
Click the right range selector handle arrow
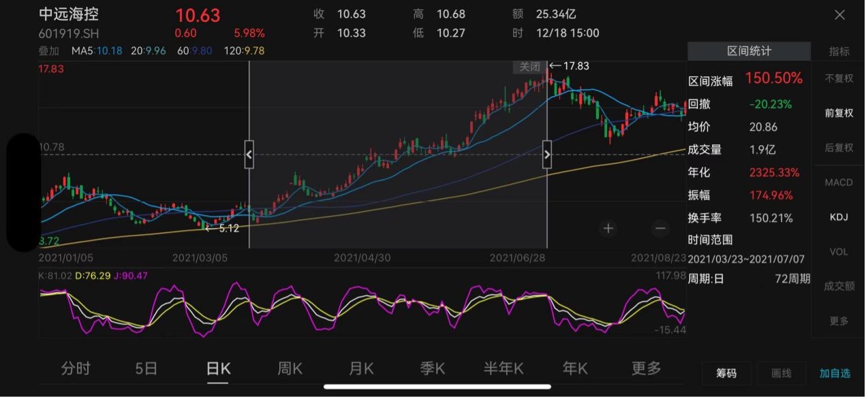pyautogui.click(x=547, y=155)
